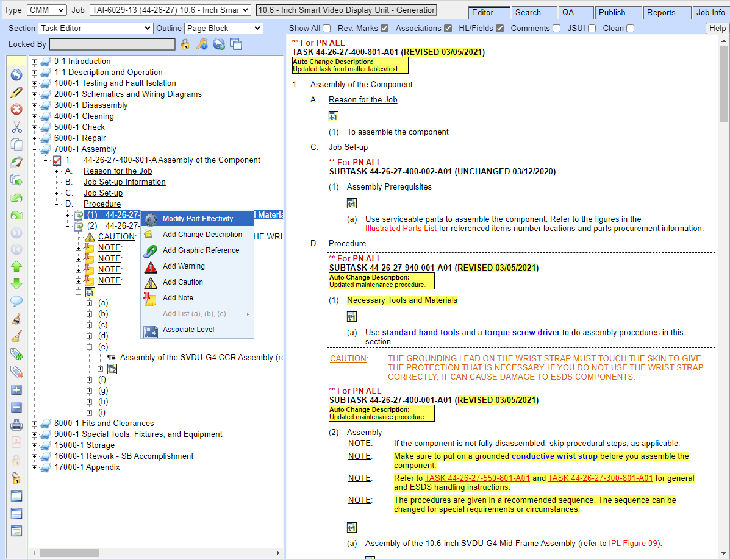The width and height of the screenshot is (730, 560).
Task: Click the speech bubble comment icon
Action: pos(16,302)
